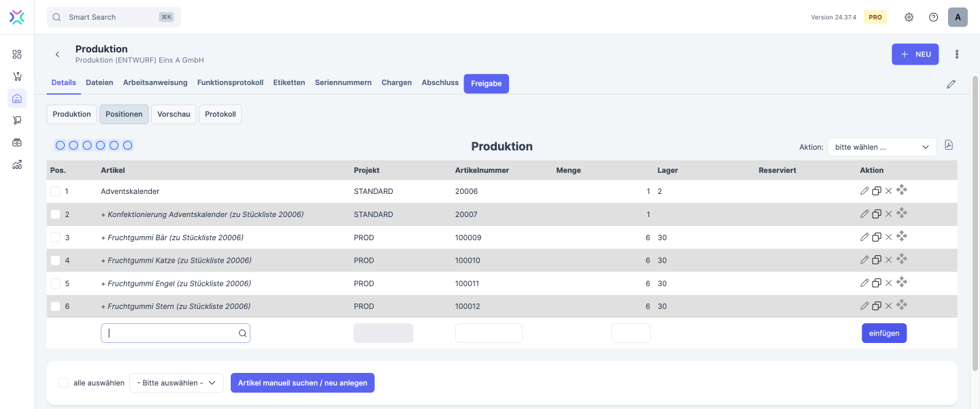Tick the checkbox for position 1
Viewport: 980px width, 409px height.
(55, 192)
